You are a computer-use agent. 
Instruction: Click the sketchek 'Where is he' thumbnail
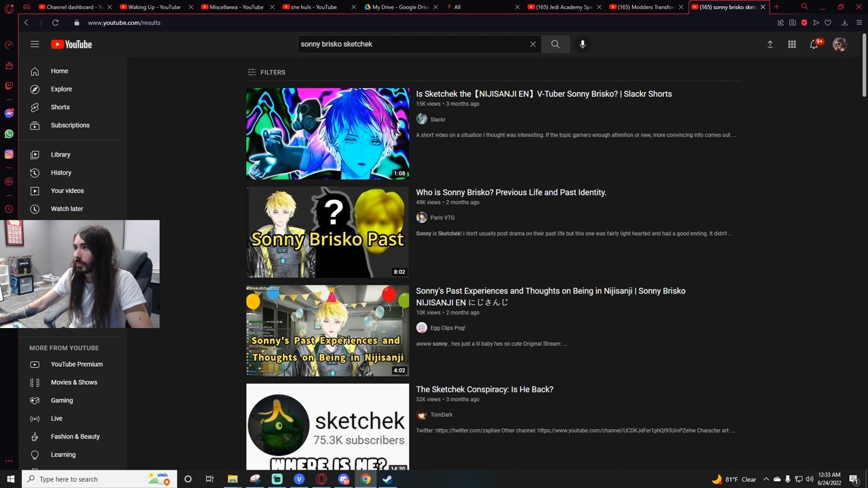(x=328, y=427)
